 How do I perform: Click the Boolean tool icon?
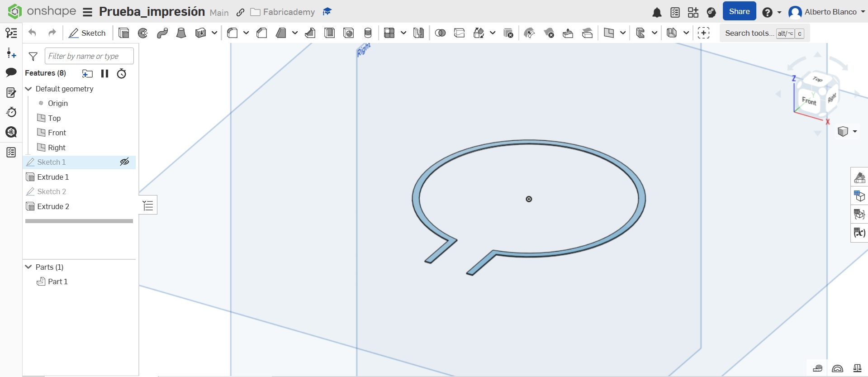coord(440,33)
